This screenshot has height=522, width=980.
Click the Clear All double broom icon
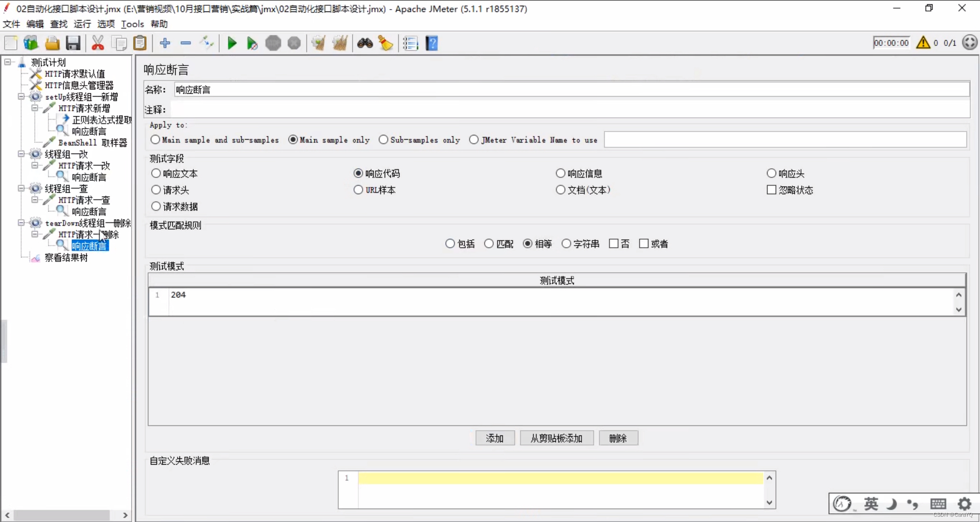340,43
